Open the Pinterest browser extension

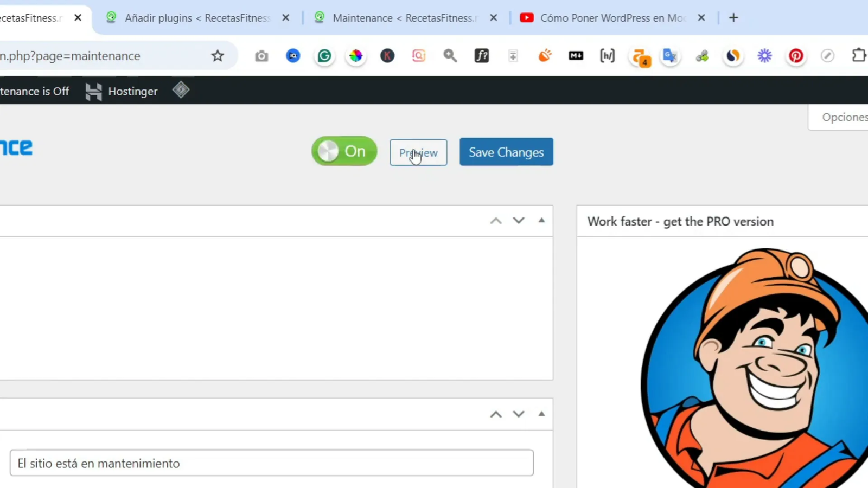796,55
